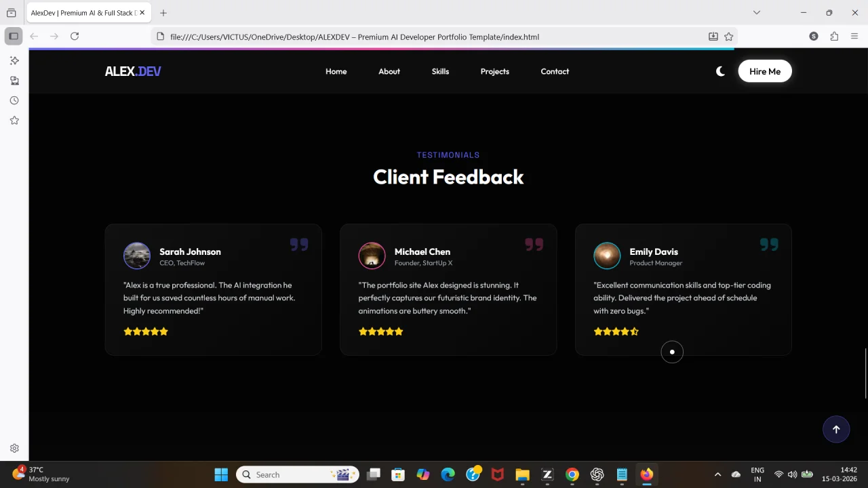Open Google Chrome from the taskbar
The width and height of the screenshot is (868, 488).
572,474
